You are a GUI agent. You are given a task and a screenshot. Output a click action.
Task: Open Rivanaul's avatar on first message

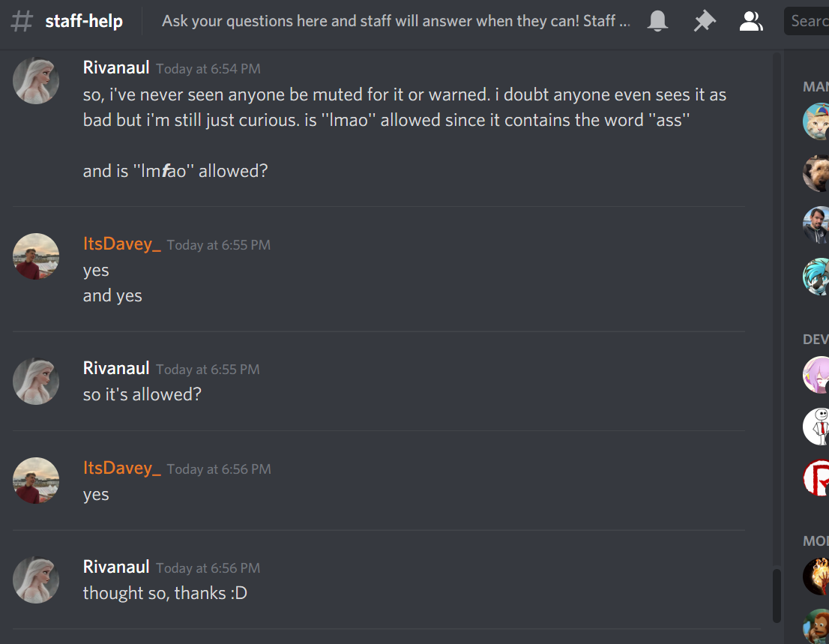tap(36, 81)
